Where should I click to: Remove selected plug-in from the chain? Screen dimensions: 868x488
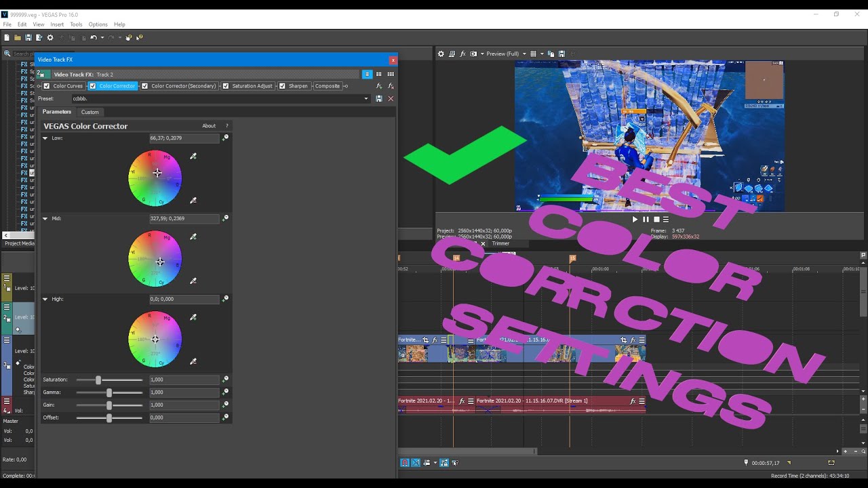point(391,86)
